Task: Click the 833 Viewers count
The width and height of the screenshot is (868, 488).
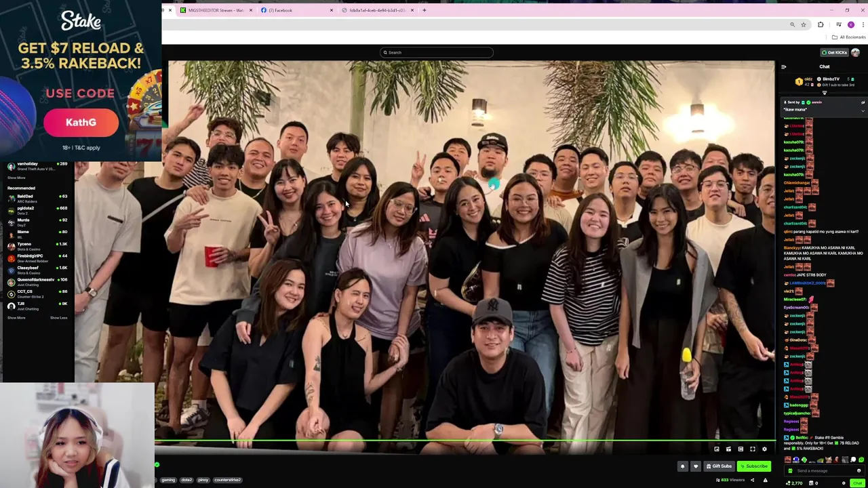Action: 730,480
